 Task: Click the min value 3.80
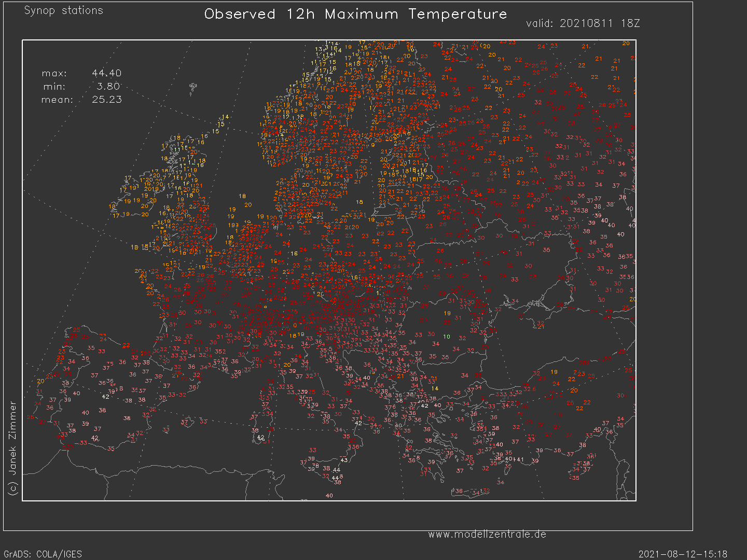108,87
